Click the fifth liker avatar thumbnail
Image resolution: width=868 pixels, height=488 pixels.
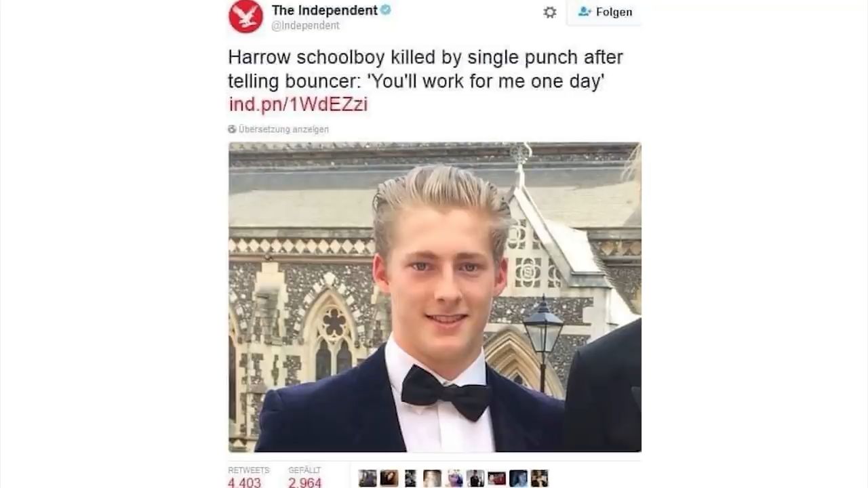click(454, 479)
